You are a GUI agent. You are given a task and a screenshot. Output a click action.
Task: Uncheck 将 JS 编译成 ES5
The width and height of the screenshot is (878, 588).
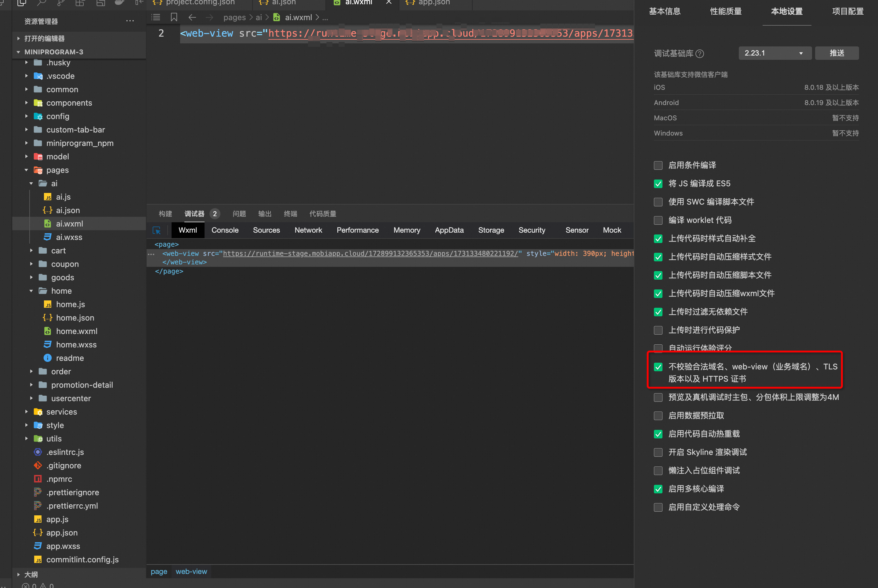coord(658,184)
